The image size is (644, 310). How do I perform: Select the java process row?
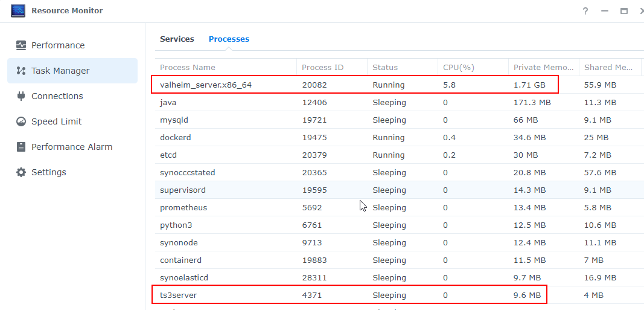[400, 102]
